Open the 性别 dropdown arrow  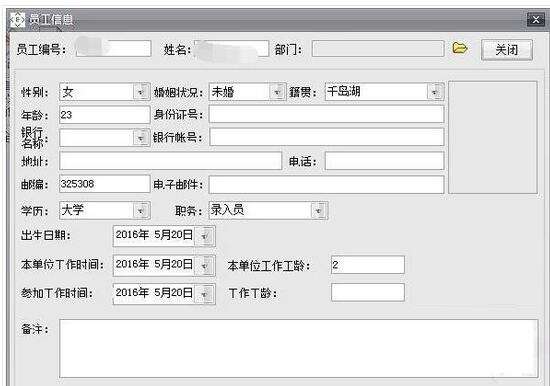[x=141, y=92]
